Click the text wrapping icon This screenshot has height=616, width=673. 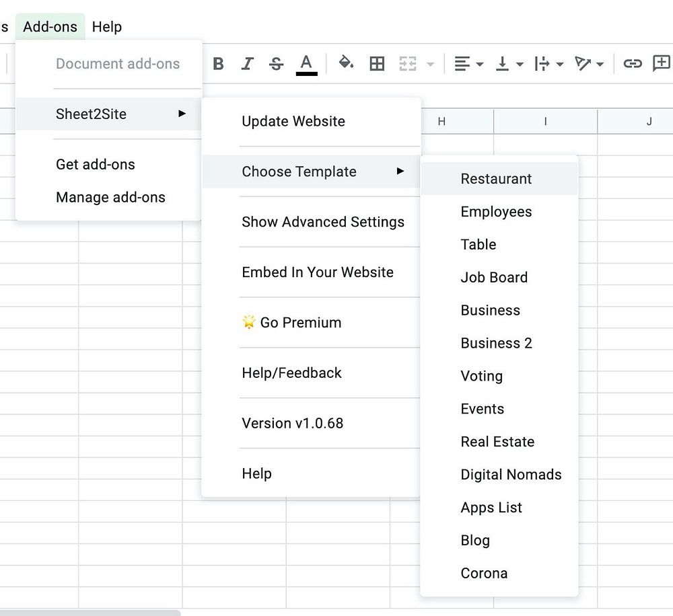542,64
